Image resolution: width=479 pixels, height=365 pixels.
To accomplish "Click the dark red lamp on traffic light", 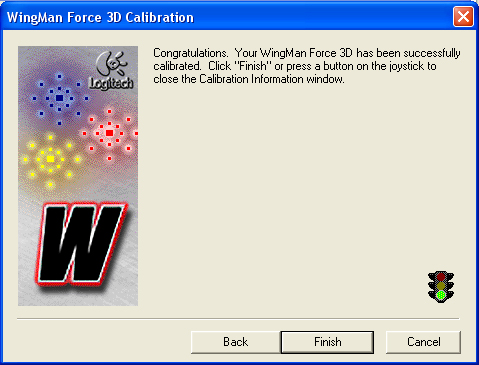I will point(441,277).
